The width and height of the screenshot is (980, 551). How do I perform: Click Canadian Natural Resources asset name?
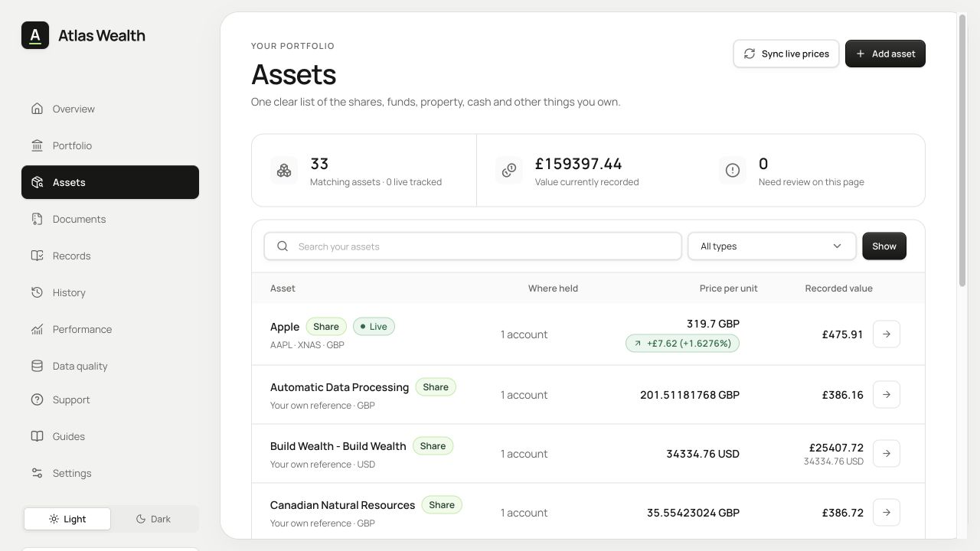coord(342,505)
